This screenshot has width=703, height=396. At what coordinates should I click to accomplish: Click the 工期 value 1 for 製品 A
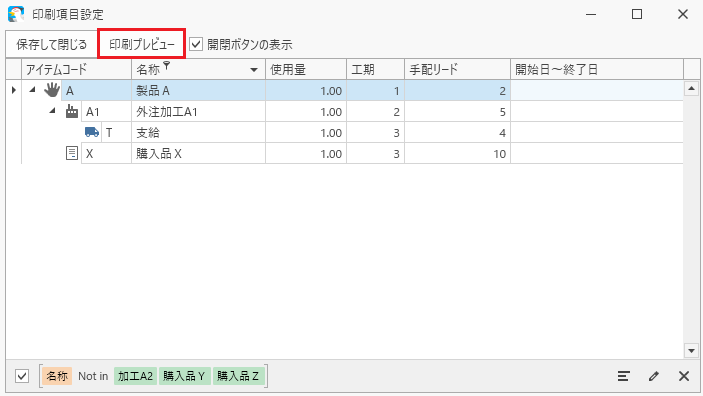[x=375, y=91]
